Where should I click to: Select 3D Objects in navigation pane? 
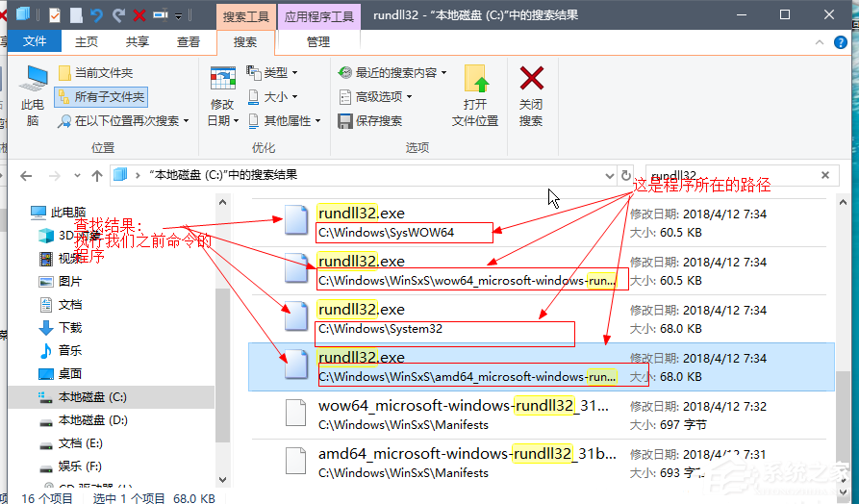(69, 235)
